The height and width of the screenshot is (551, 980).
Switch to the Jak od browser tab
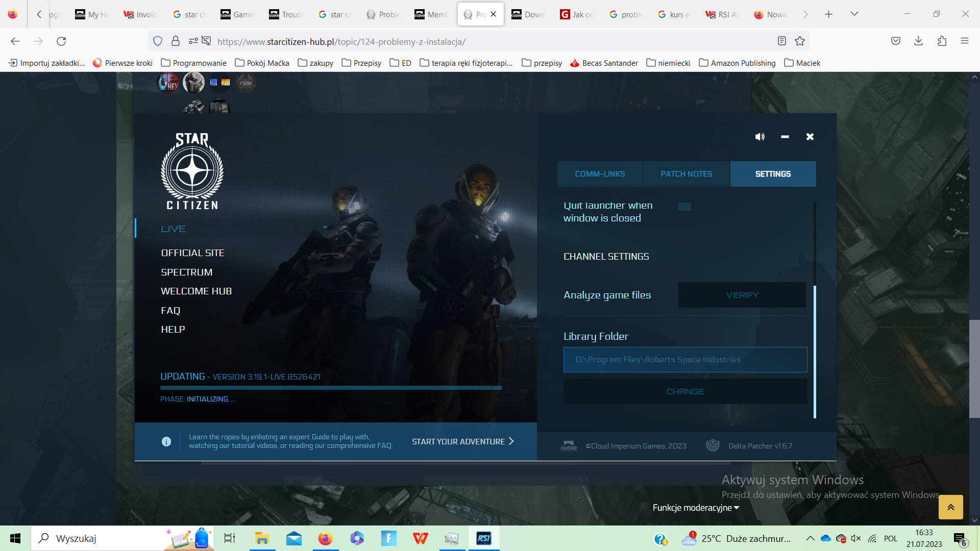577,14
